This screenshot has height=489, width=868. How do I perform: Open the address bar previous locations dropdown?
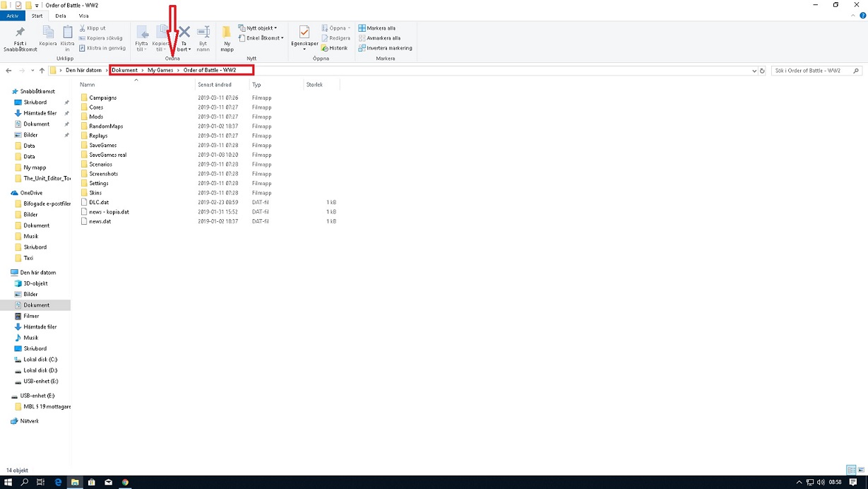click(754, 71)
